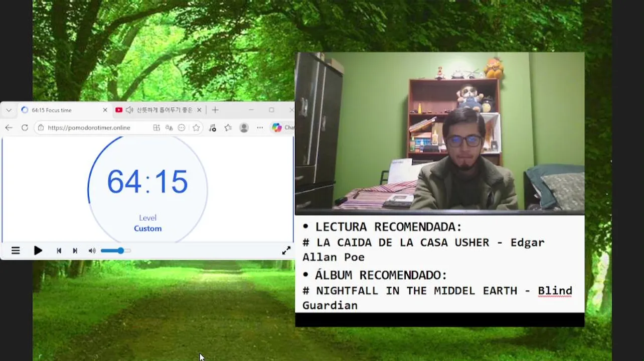This screenshot has height=361, width=644.
Task: Click the ÁLBUM RECOMENDADO heading text
Action: pos(381,275)
